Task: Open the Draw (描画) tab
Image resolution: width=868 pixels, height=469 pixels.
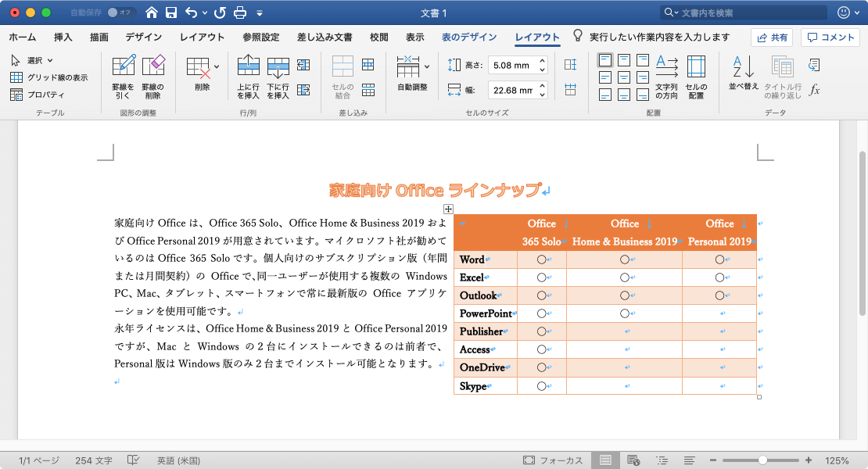Action: [x=99, y=37]
